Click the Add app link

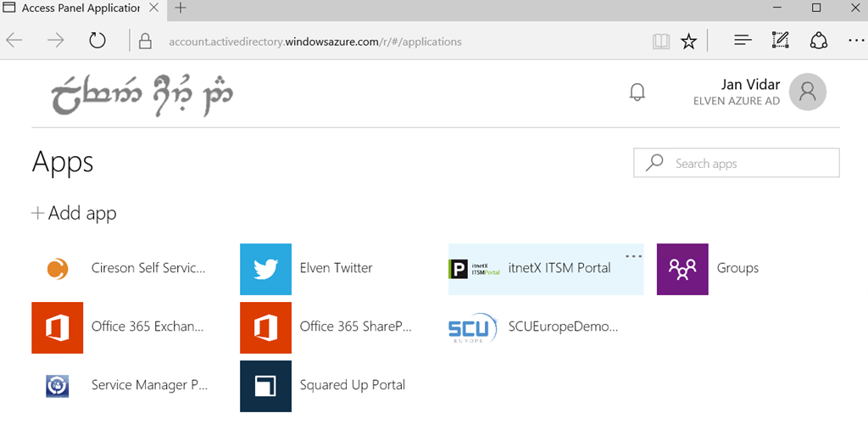75,213
